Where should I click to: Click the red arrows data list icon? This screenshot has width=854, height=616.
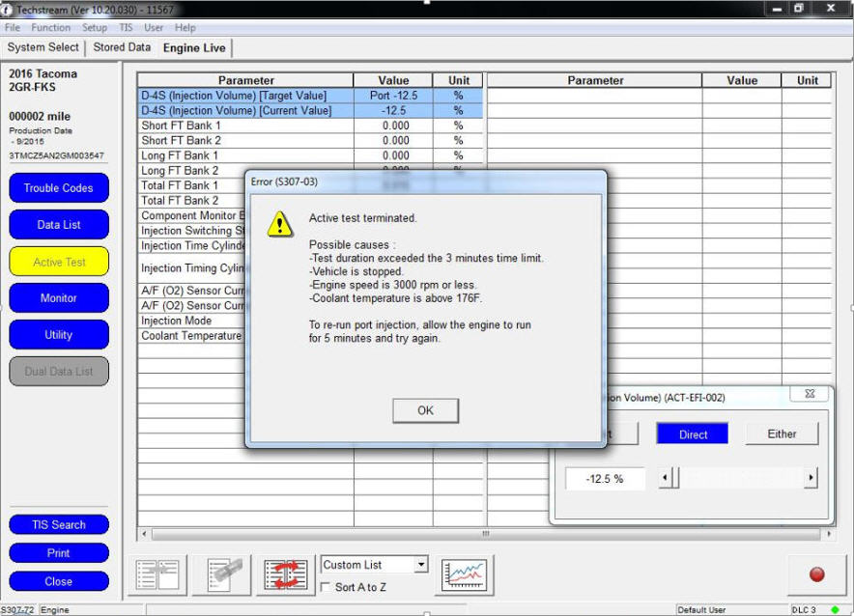286,574
